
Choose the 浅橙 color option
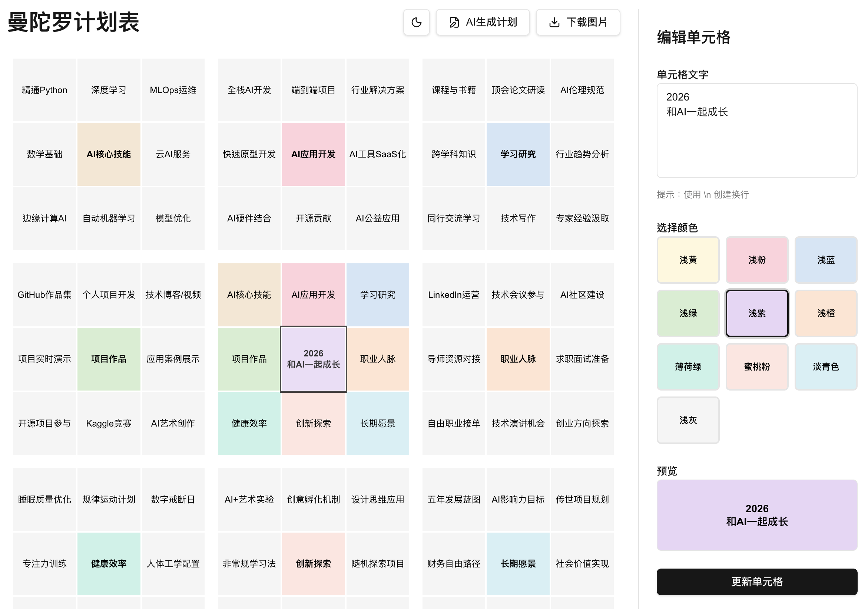[x=825, y=313]
